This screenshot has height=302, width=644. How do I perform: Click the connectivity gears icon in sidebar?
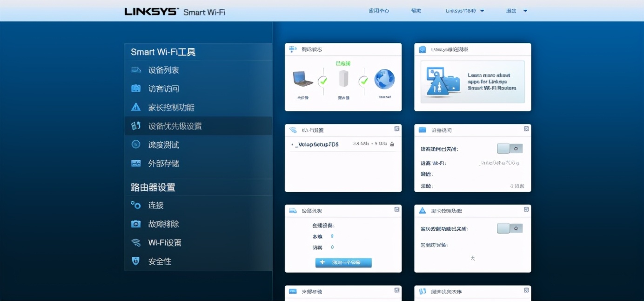136,205
